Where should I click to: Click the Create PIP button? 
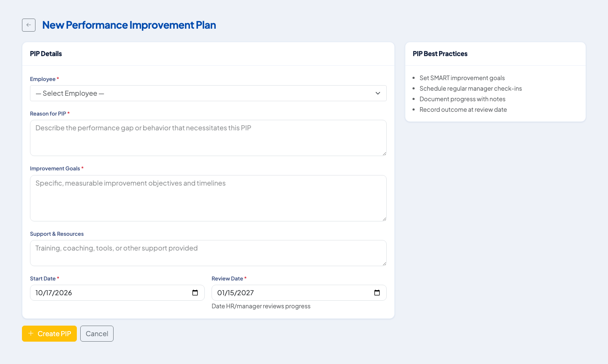tap(49, 334)
